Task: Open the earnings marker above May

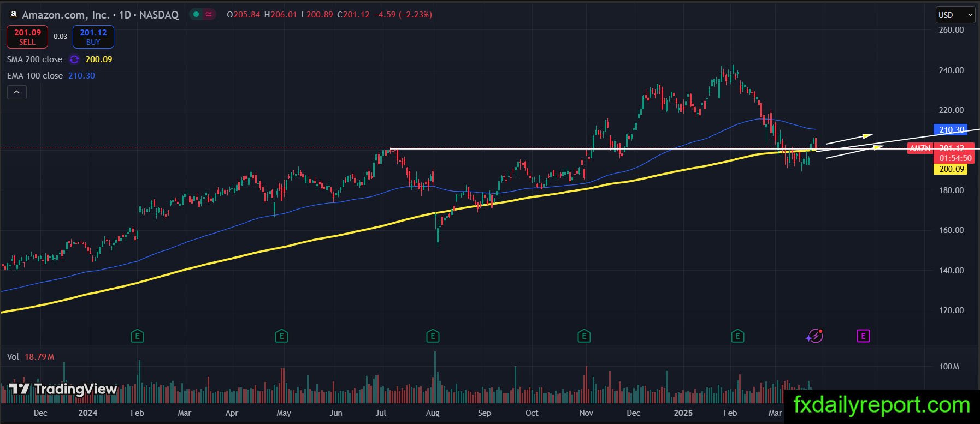Action: point(281,336)
